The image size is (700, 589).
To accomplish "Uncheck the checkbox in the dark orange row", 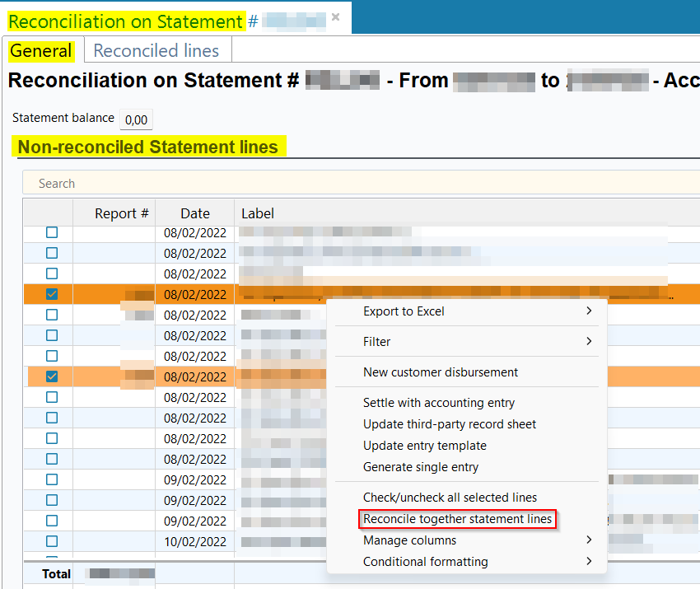I will click(x=52, y=294).
